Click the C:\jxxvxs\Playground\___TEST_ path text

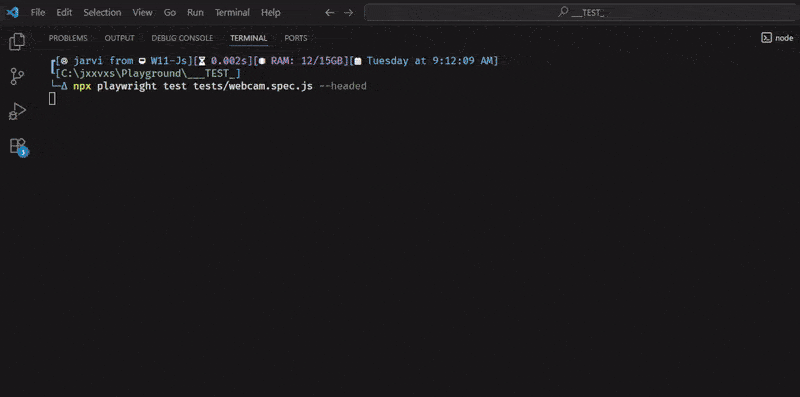tap(148, 73)
